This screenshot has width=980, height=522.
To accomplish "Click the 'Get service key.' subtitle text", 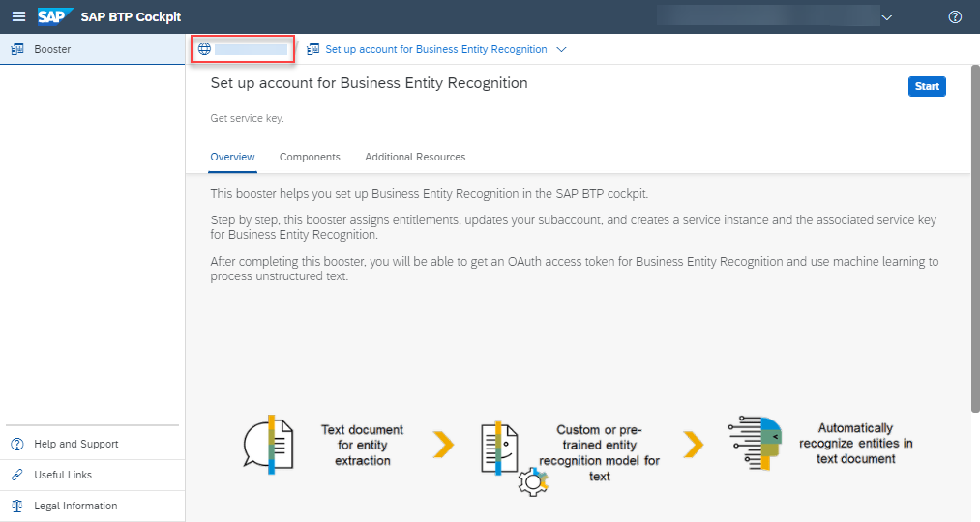I will pyautogui.click(x=247, y=118).
